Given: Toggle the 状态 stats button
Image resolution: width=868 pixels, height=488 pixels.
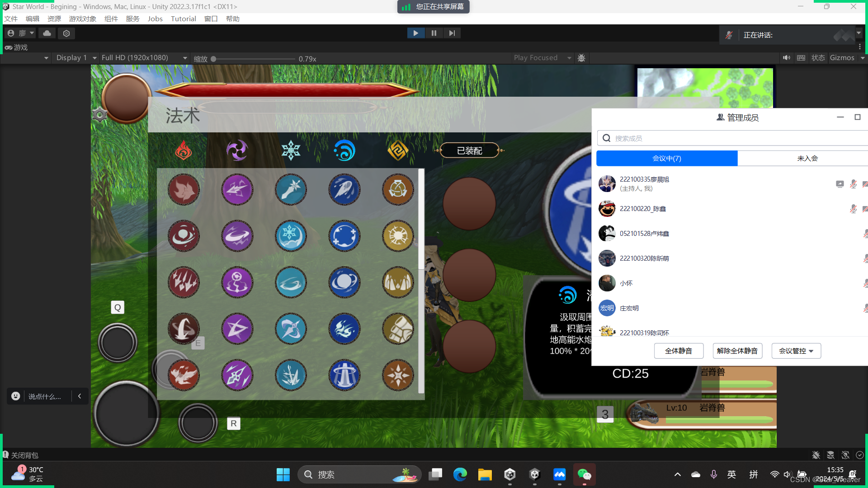Looking at the screenshot, I should pos(818,58).
